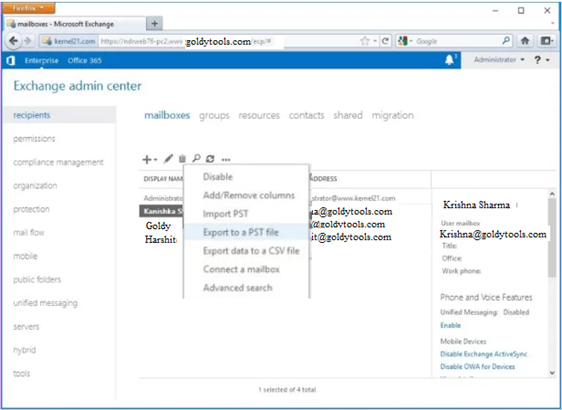The width and height of the screenshot is (562, 410).
Task: Click the search magnifier toolbar icon
Action: (x=196, y=158)
